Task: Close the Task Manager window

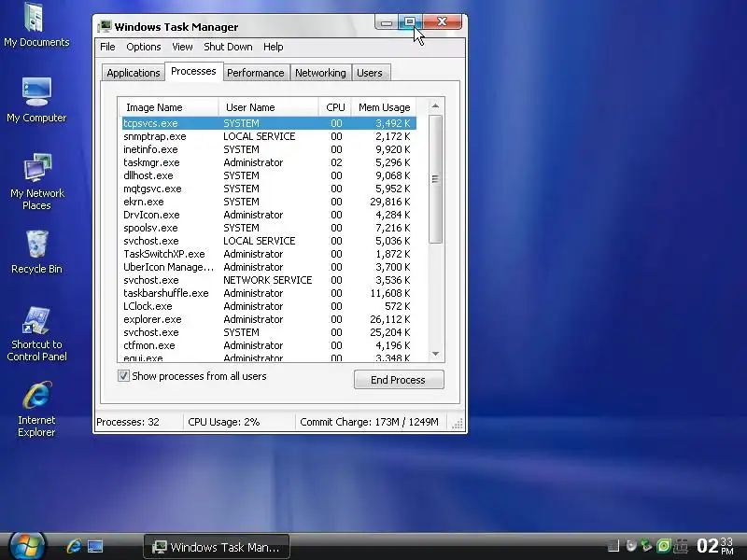Action: coord(442,21)
